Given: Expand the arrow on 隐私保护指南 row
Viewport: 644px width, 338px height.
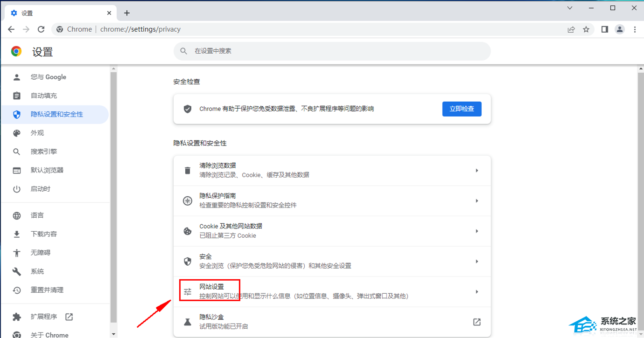Looking at the screenshot, I should tap(477, 201).
